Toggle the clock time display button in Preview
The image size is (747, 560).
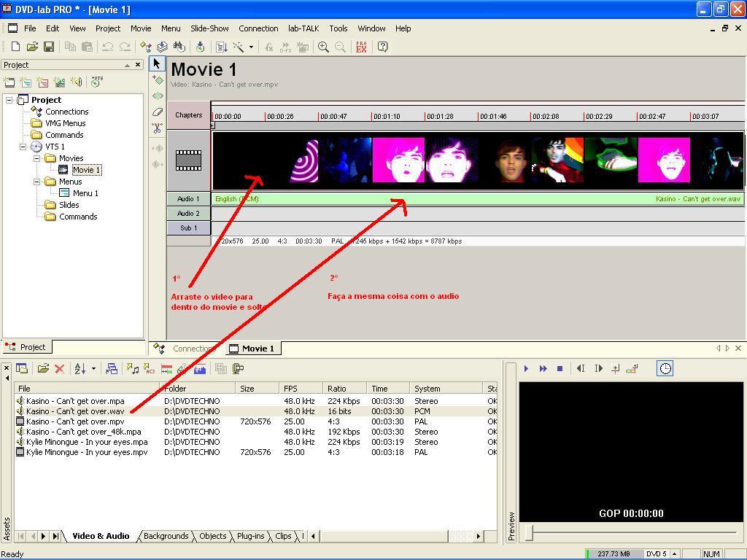[665, 368]
